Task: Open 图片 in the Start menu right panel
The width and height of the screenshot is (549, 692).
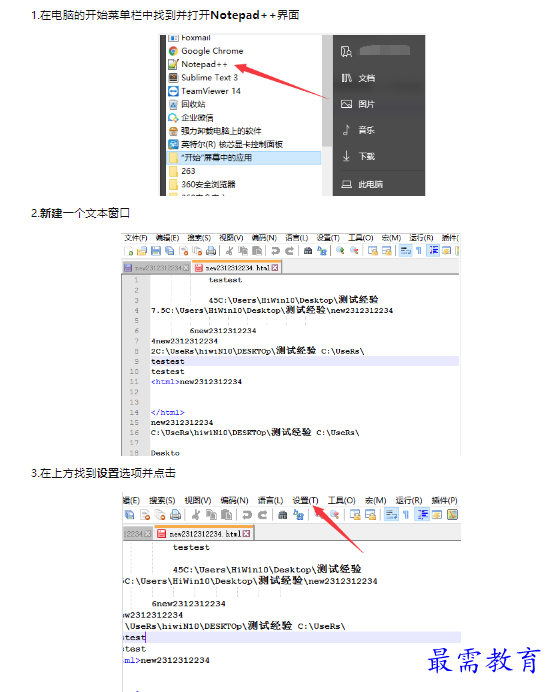Action: click(x=358, y=104)
